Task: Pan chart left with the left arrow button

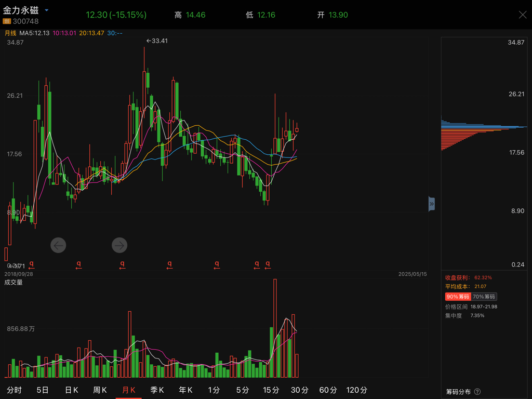Action: [58, 245]
